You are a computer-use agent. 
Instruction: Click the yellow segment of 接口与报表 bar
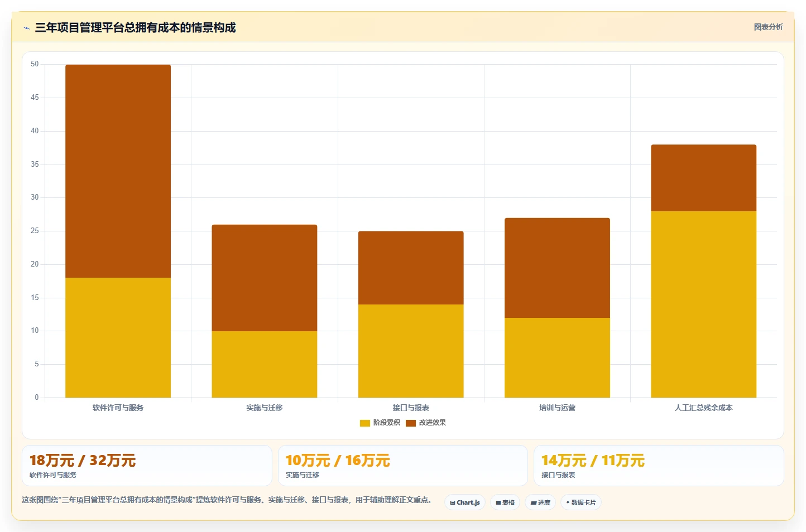coord(411,351)
